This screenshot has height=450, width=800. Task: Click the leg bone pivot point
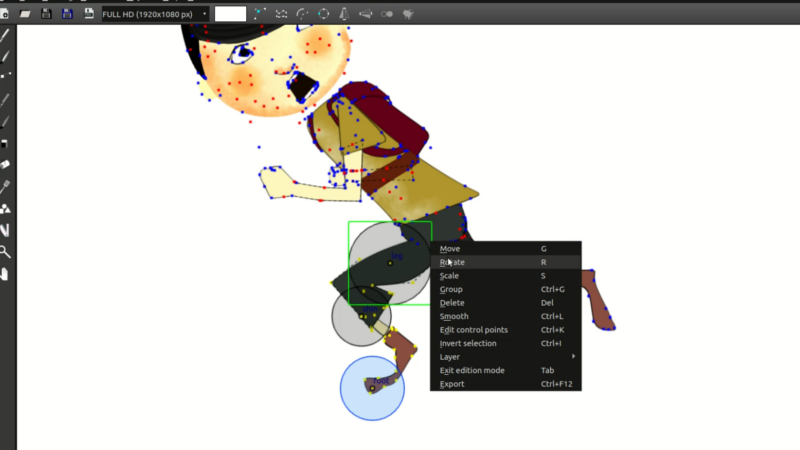(x=390, y=263)
